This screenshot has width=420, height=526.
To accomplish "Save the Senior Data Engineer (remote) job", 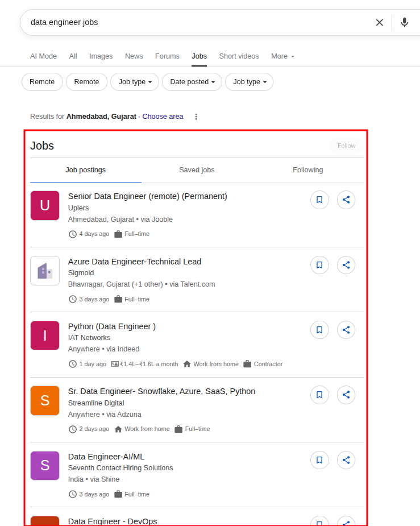I will (319, 200).
